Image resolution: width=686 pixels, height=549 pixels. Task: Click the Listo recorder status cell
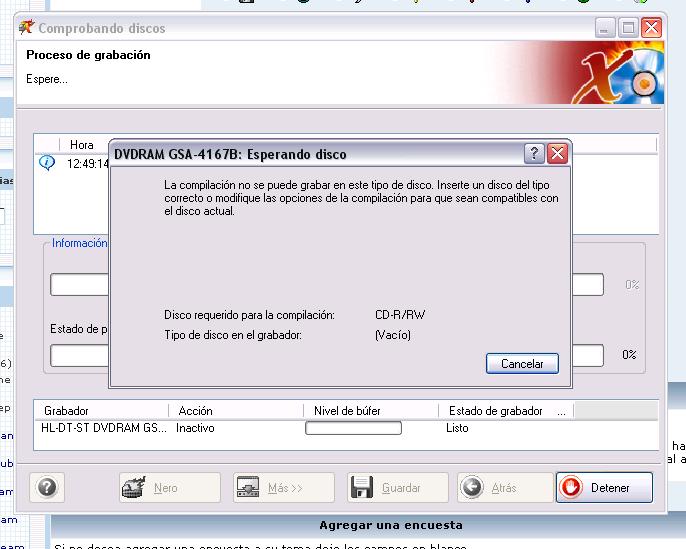click(x=457, y=428)
